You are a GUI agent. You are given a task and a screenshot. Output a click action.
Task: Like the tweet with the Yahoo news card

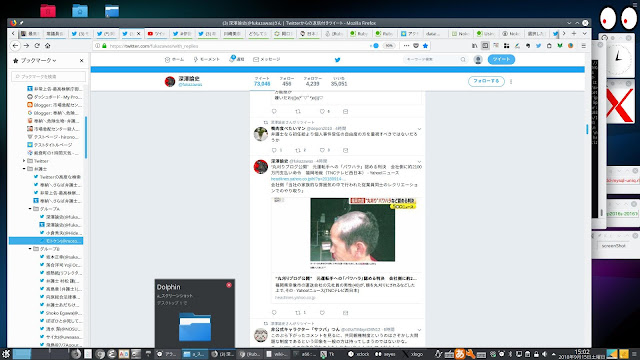322,313
